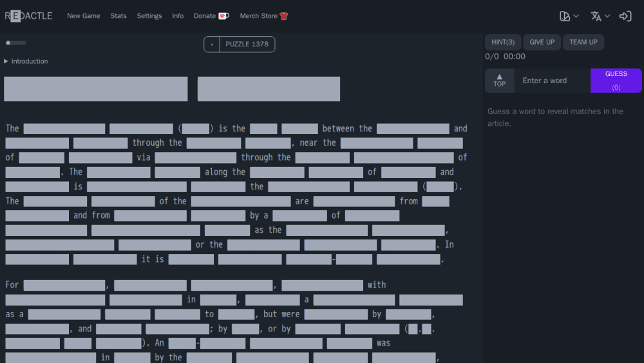Click the TEAM UP button
The image size is (644, 363).
click(583, 43)
